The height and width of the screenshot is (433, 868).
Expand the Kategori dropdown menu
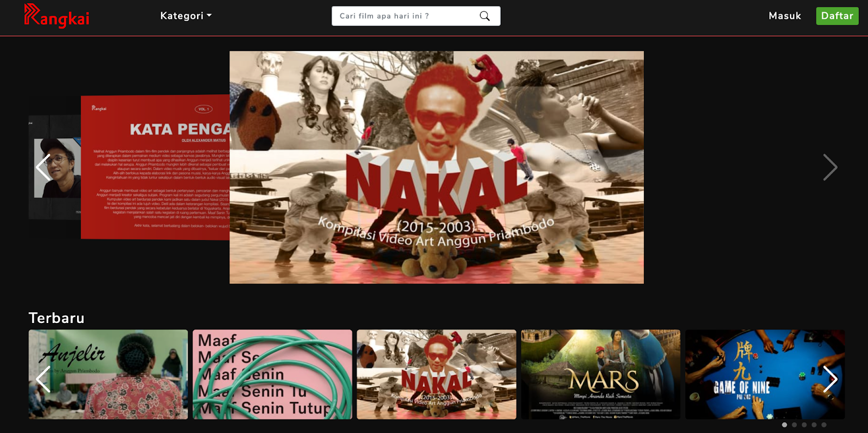186,16
